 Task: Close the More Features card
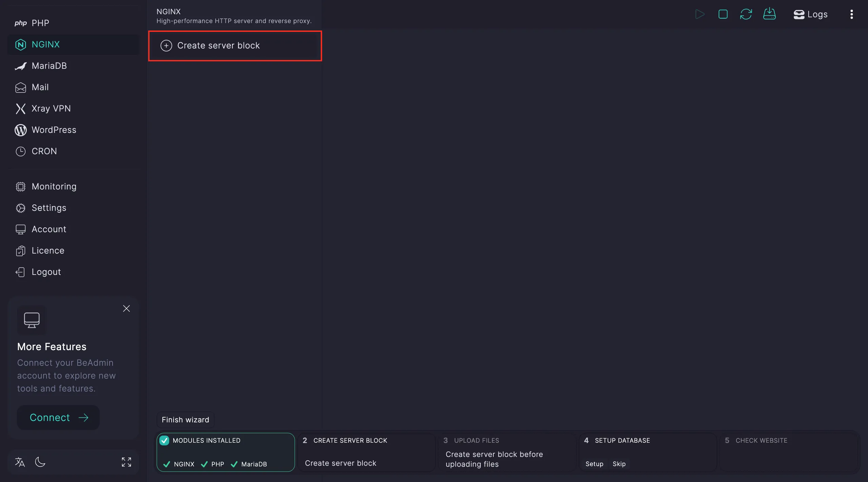point(126,308)
